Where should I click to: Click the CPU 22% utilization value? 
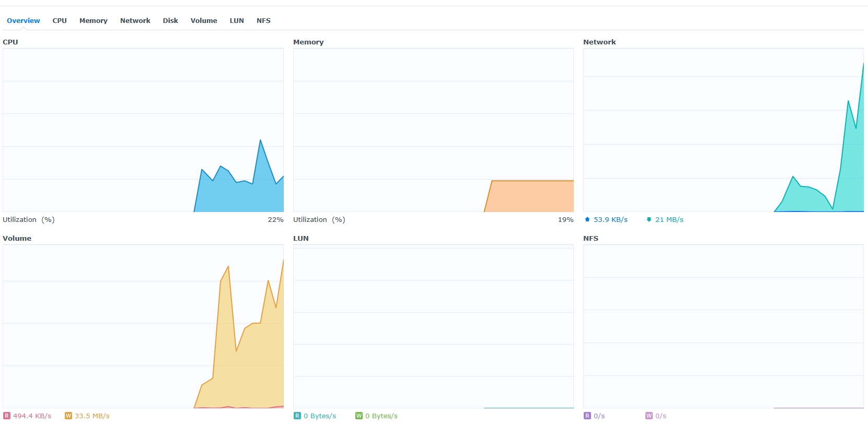[x=275, y=220]
